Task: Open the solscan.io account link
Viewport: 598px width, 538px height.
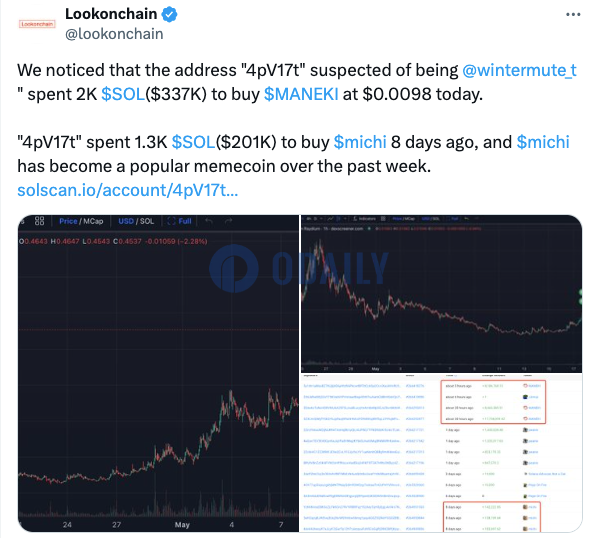Action: click(x=128, y=190)
